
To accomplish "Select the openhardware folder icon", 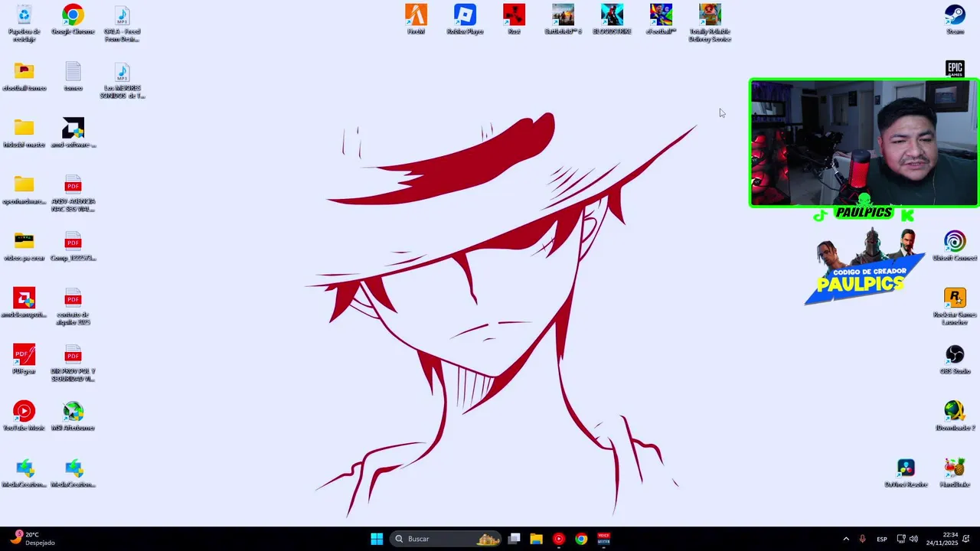I will 24,190.
